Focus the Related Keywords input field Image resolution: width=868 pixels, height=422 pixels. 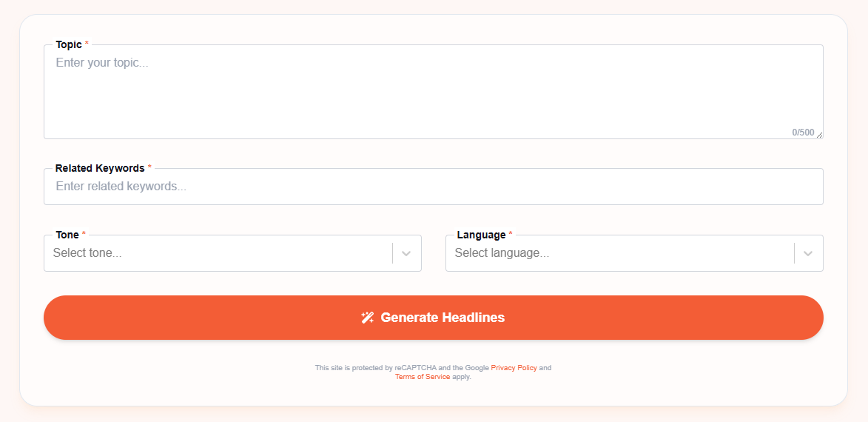(x=434, y=187)
